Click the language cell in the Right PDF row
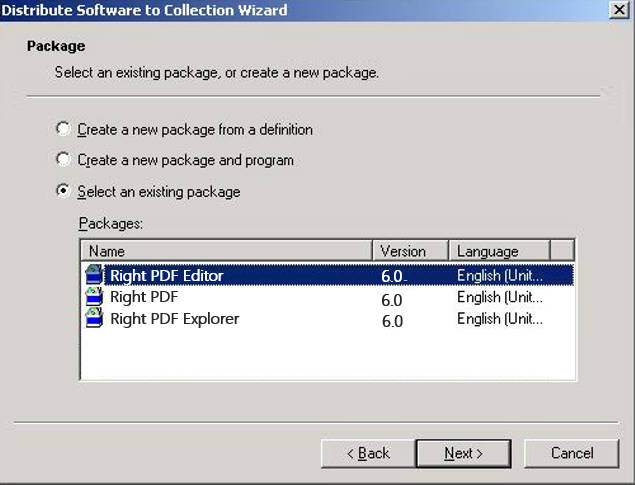 point(500,297)
